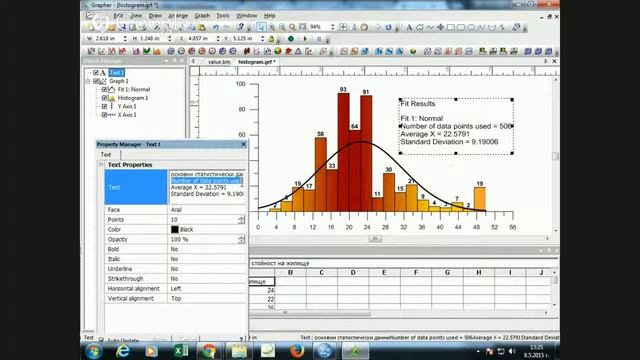Click the green circle record icon

point(291,39)
